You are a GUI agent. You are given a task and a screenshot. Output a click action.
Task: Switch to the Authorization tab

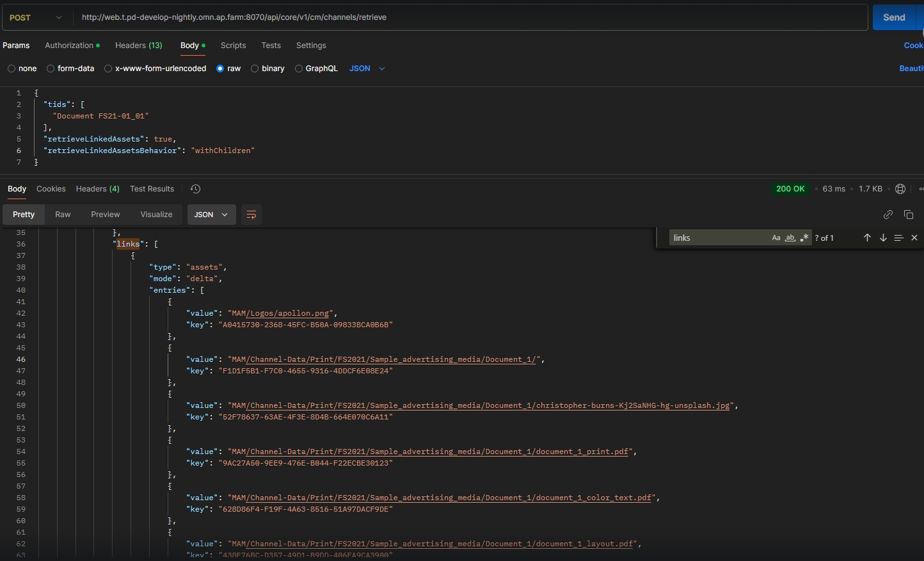(72, 45)
